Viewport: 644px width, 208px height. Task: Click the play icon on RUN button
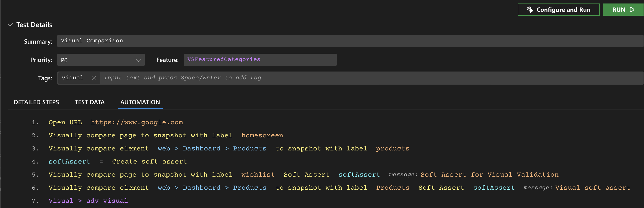tap(632, 10)
